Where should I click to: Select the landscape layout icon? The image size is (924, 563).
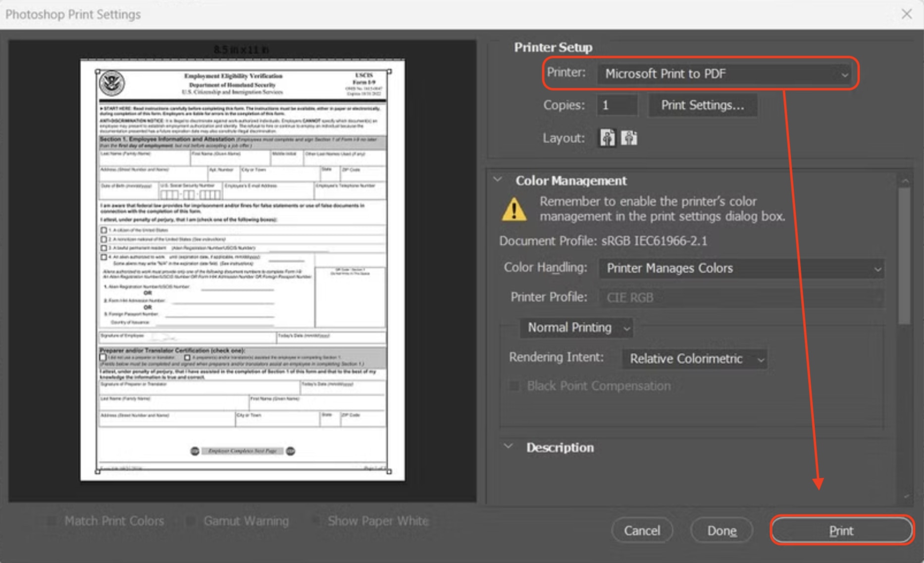(629, 138)
